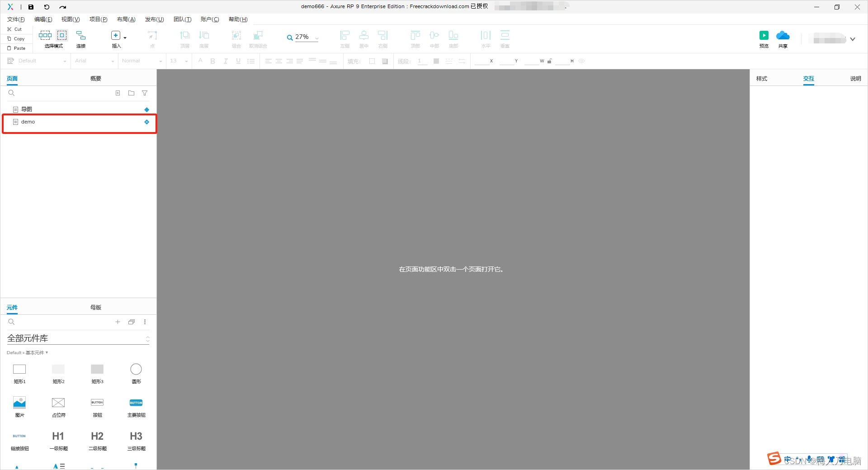Screen dimensions: 868x470
Task: Click the green 预览 preview button
Action: tap(764, 35)
